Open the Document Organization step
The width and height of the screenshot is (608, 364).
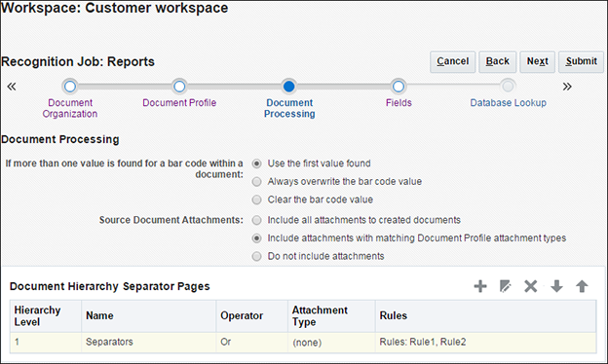[x=70, y=108]
